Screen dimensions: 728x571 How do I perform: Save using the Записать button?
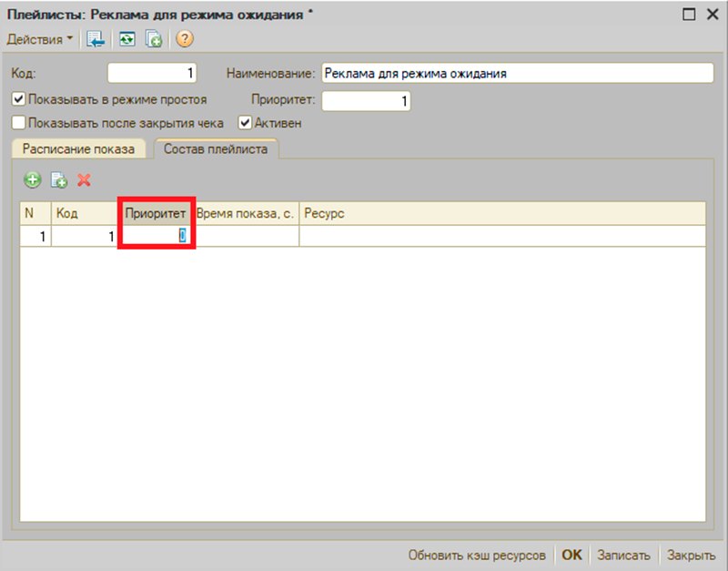click(623, 556)
